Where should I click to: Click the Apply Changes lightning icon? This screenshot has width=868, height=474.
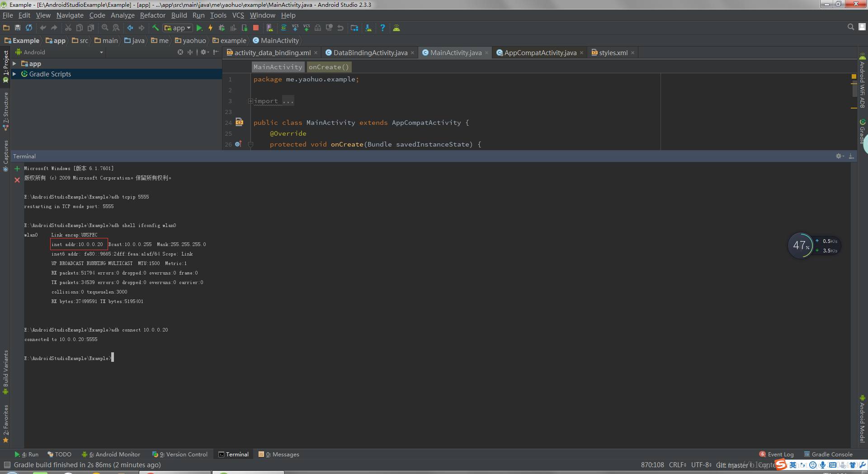(x=210, y=28)
